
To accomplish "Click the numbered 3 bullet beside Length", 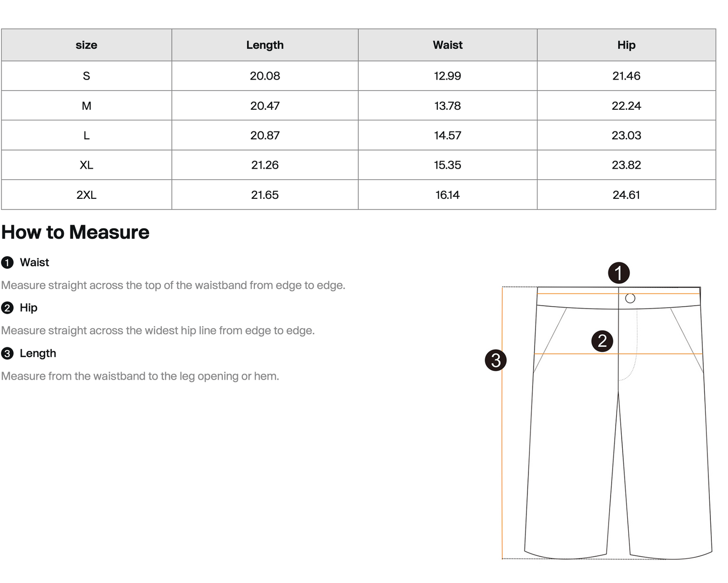I will click(x=7, y=353).
